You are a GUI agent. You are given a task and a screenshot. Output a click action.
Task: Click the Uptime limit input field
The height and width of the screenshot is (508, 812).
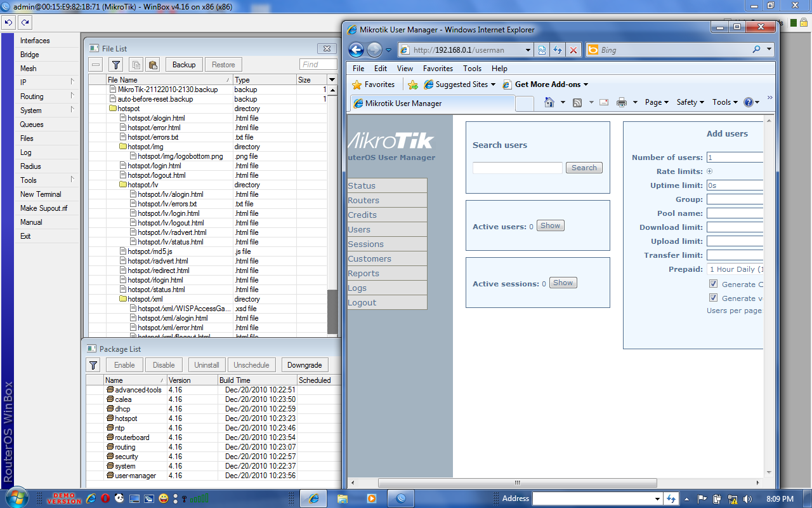click(735, 185)
